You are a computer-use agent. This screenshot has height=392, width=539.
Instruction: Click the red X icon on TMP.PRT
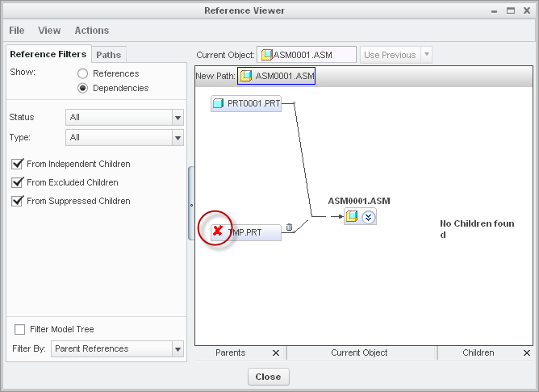[217, 230]
